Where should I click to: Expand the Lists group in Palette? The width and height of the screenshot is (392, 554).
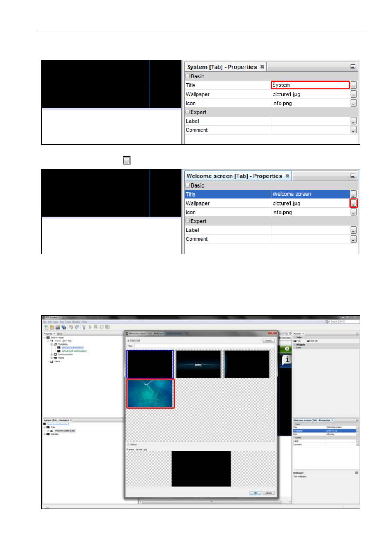tap(295, 348)
